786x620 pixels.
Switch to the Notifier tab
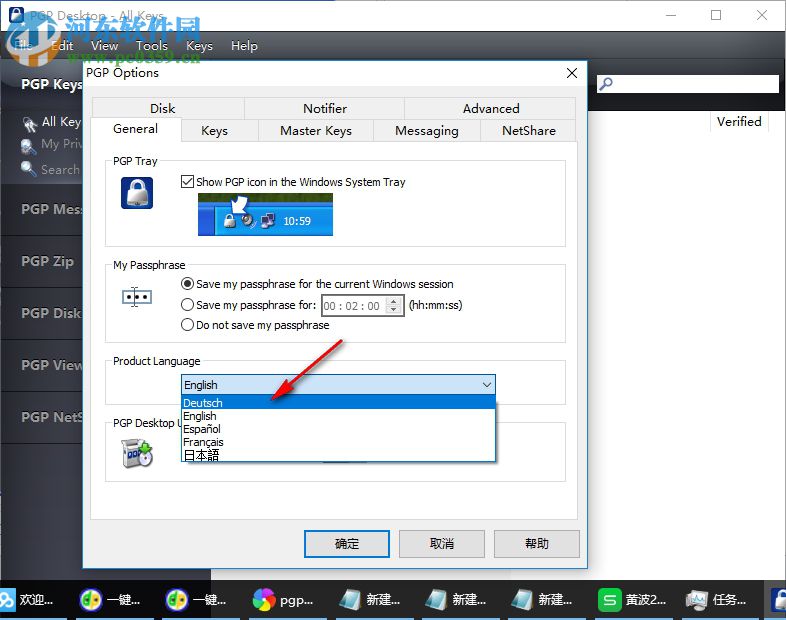point(325,108)
